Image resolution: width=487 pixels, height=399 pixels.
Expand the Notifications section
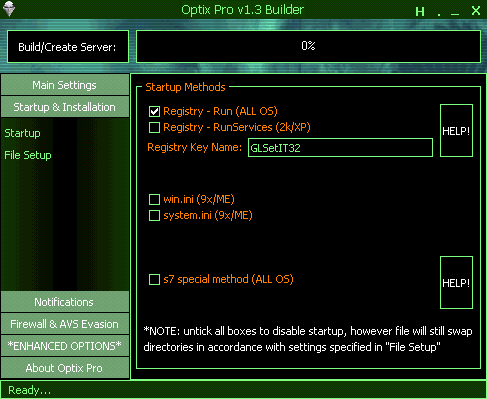(x=65, y=302)
